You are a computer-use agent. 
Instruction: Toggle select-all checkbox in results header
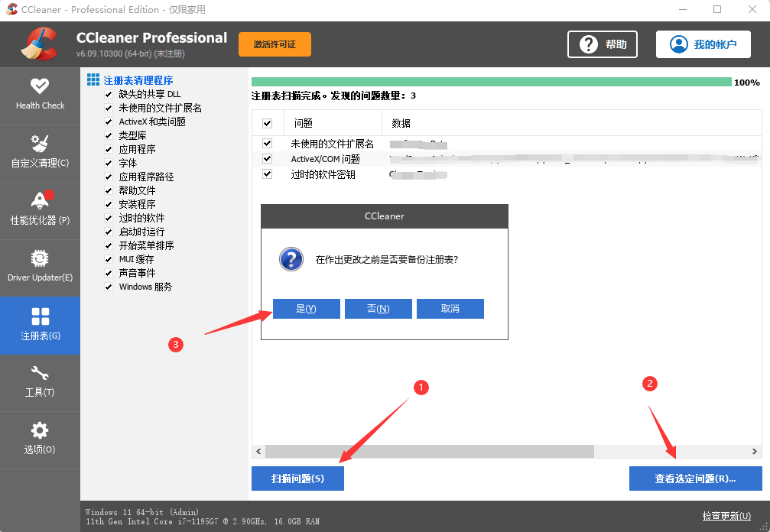tap(267, 123)
